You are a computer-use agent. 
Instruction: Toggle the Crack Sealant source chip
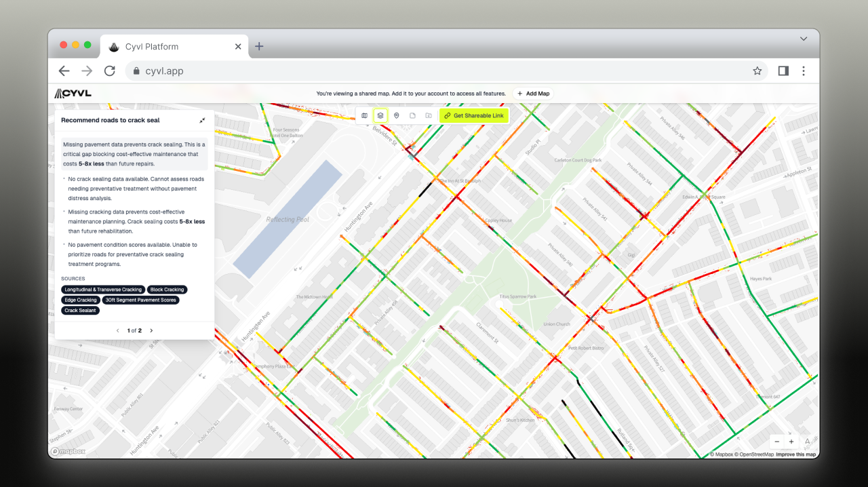80,311
